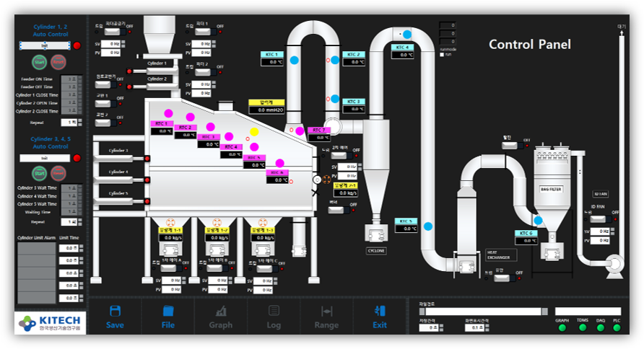The height and width of the screenshot is (349, 644).
Task: Click the rotary valve icon above 1-2 gauge
Action: point(217,223)
